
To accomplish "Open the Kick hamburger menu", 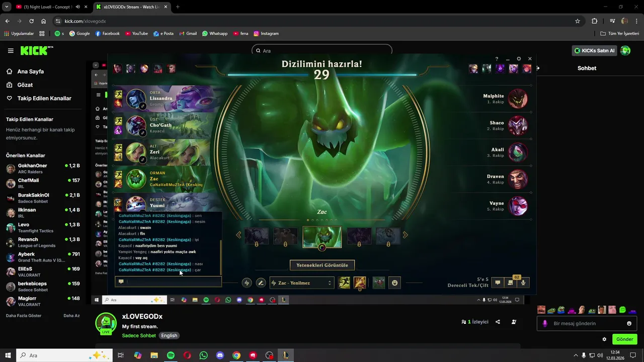I will (11, 51).
